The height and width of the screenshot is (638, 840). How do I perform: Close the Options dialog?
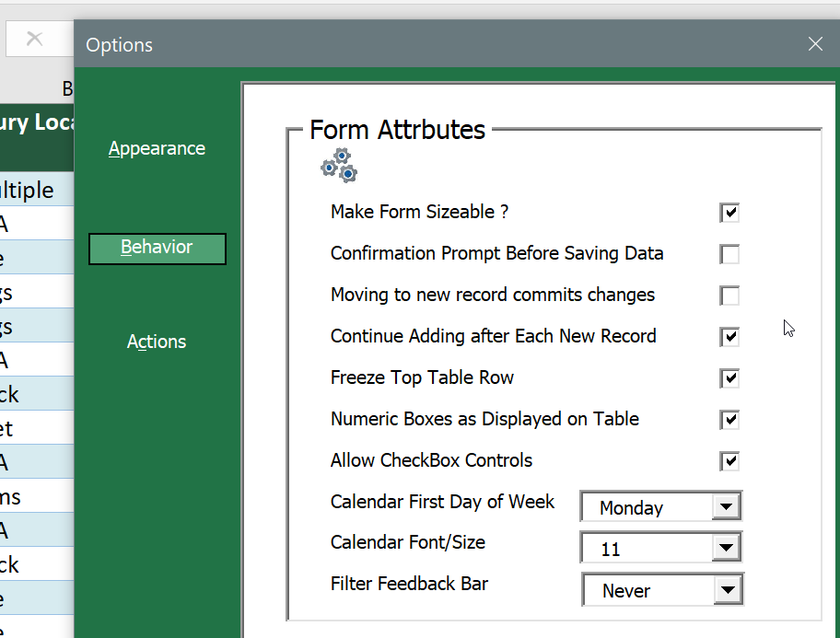pyautogui.click(x=814, y=44)
